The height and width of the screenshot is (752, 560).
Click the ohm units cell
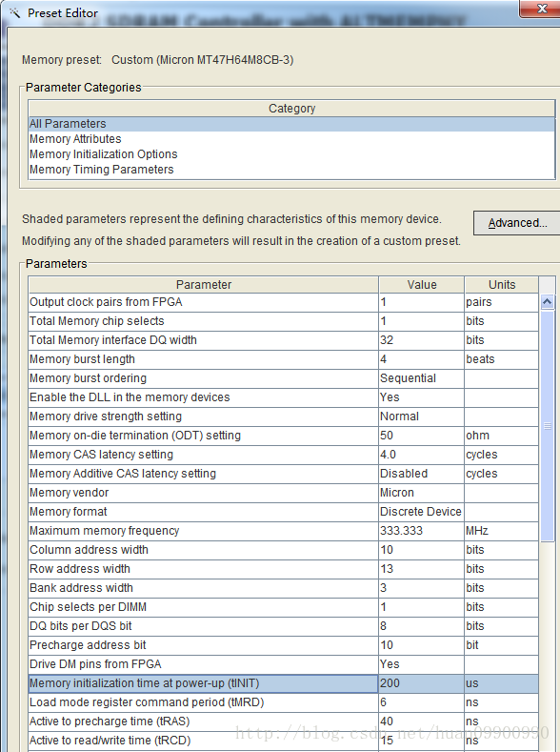[x=502, y=436]
